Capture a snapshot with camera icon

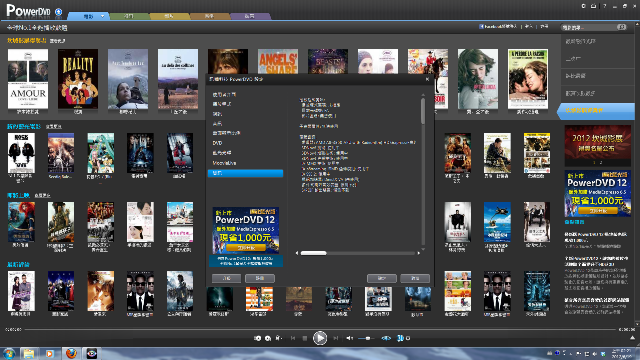(258, 338)
